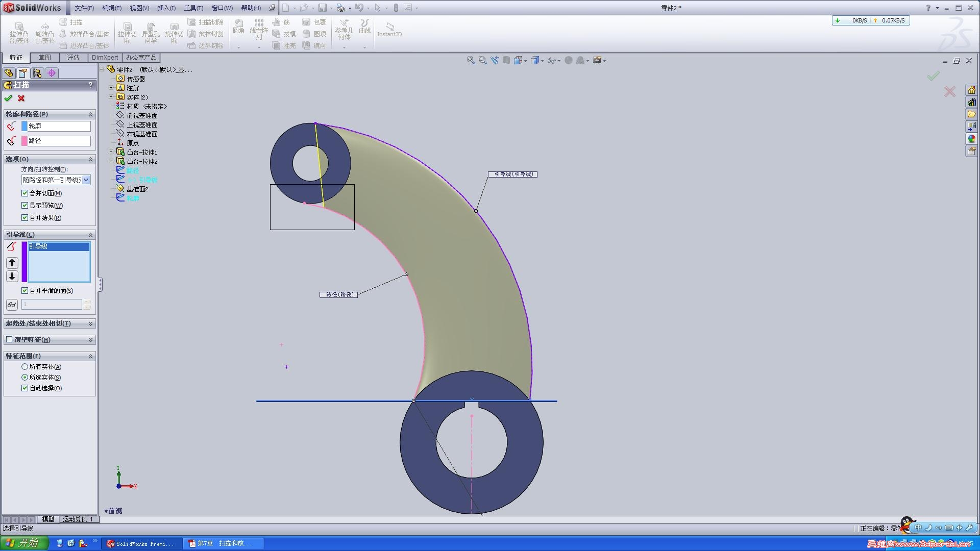980x551 pixels.
Task: Expand 凸台-拉伸1 tree node
Action: coord(111,152)
